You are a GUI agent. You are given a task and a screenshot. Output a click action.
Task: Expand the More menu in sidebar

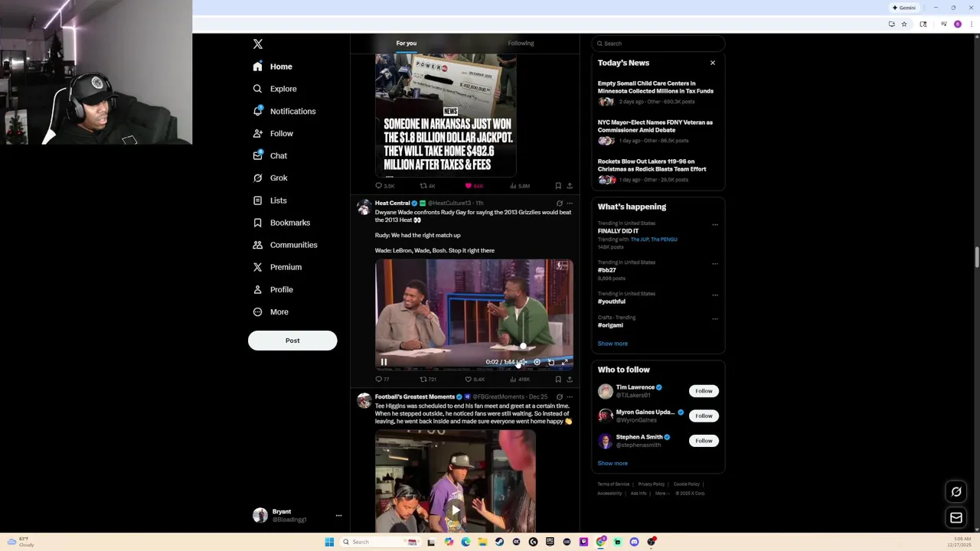pos(271,312)
